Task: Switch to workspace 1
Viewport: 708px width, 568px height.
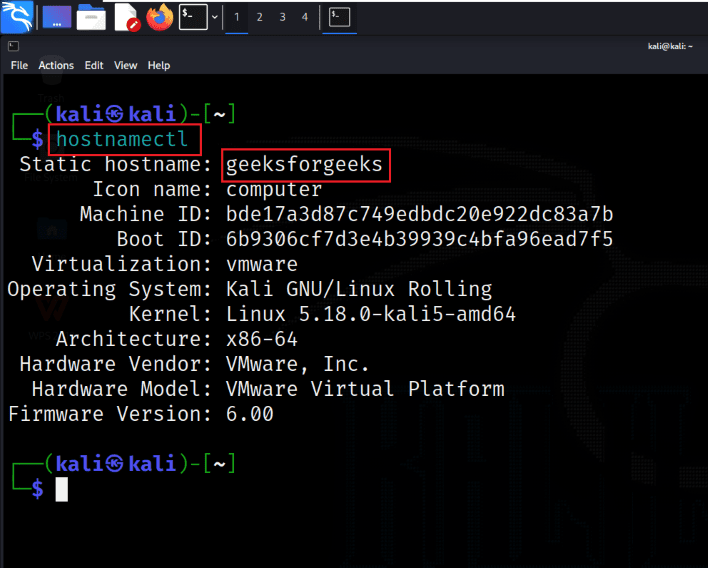Action: click(x=236, y=17)
